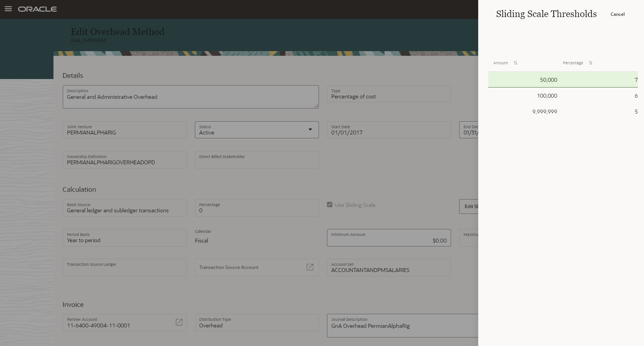Toggle the Use Sliding Scale checkbox

[330, 205]
